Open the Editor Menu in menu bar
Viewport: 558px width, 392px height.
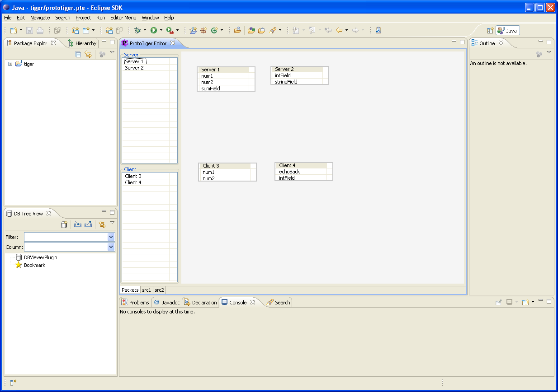(123, 18)
